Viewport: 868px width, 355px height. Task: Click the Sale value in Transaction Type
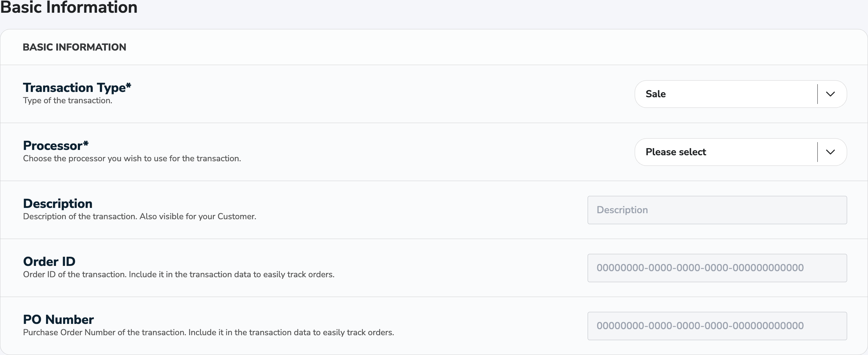click(656, 94)
